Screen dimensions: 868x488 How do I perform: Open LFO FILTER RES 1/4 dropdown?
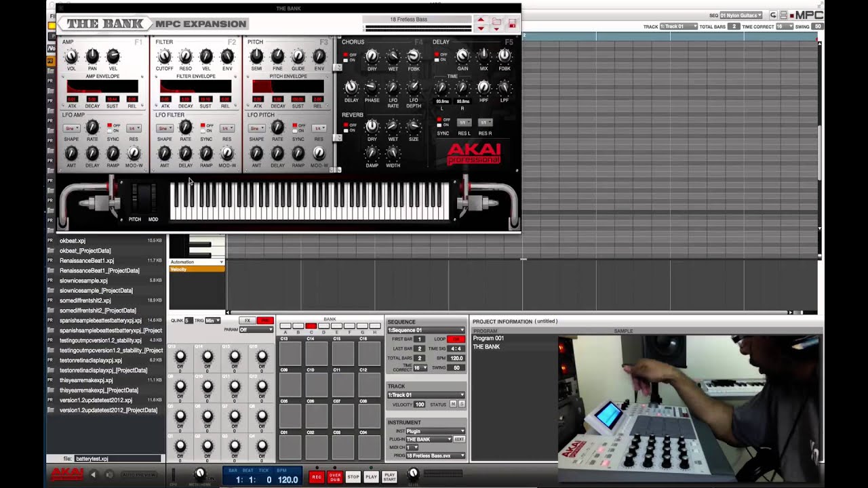(226, 128)
